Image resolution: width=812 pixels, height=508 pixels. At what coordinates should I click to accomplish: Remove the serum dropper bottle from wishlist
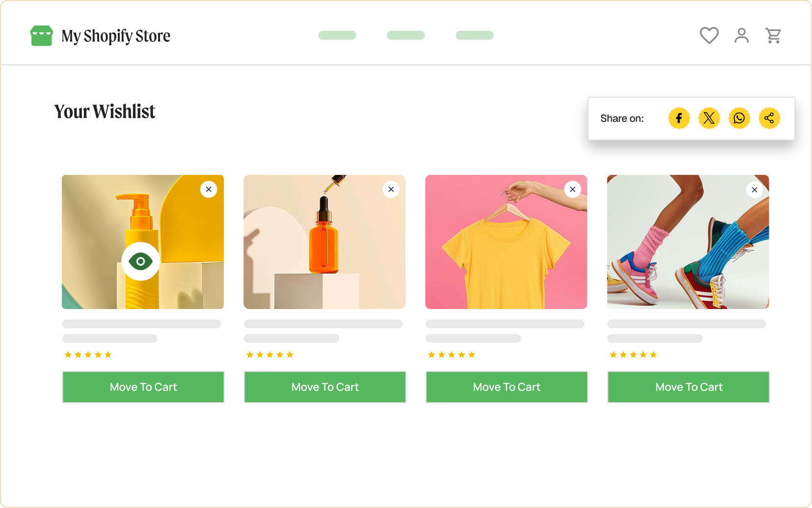391,189
